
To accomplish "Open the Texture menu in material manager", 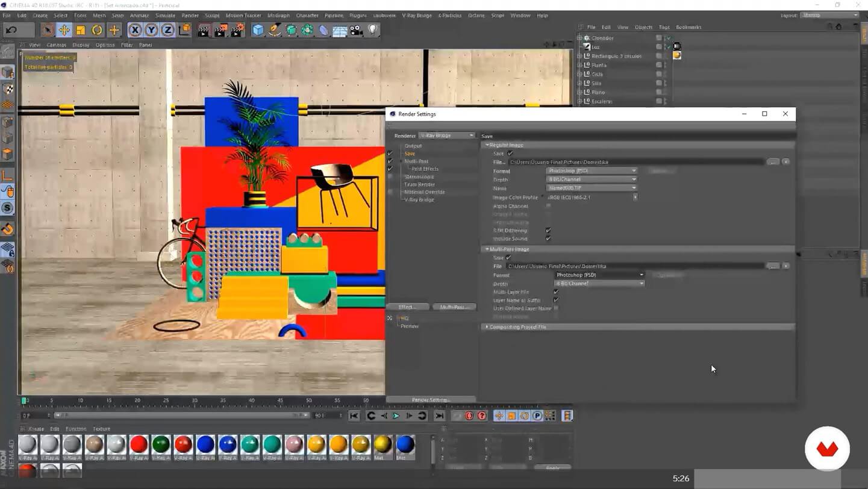I will [x=101, y=429].
